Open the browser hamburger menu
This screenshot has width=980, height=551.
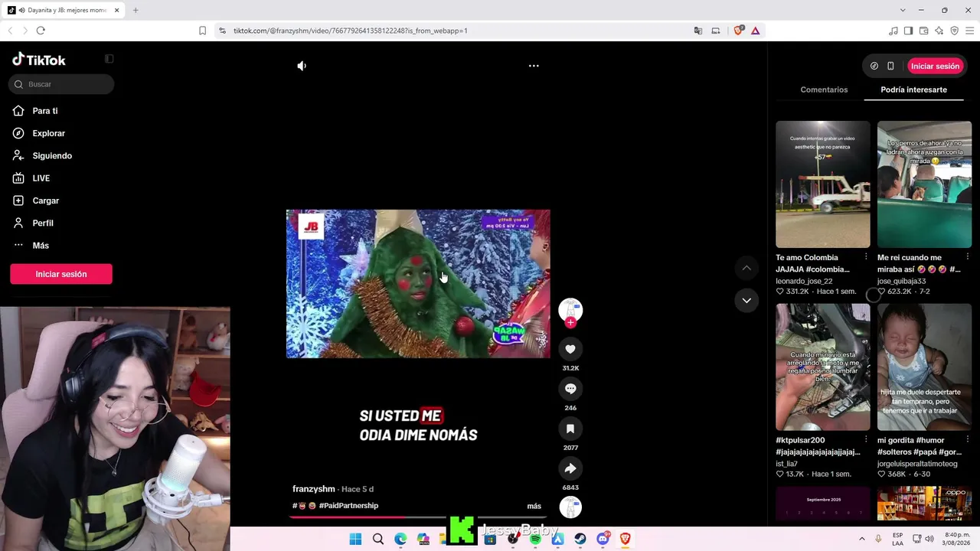[969, 31]
